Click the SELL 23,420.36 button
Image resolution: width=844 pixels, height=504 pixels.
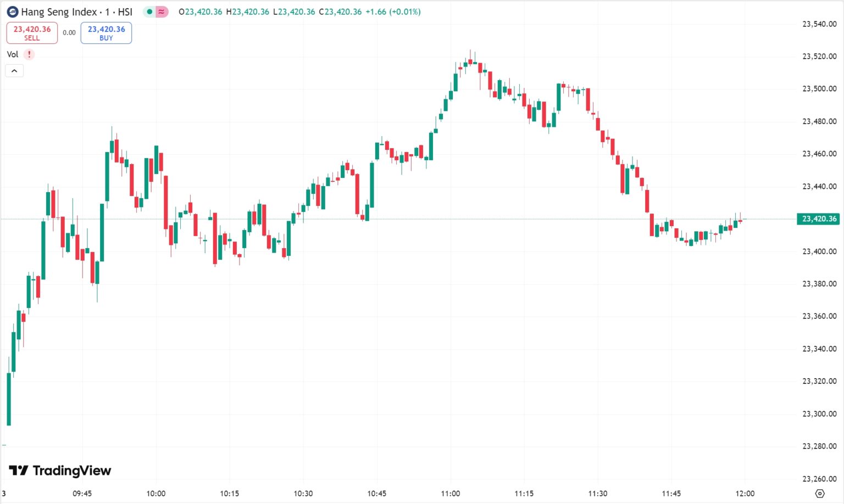[32, 33]
